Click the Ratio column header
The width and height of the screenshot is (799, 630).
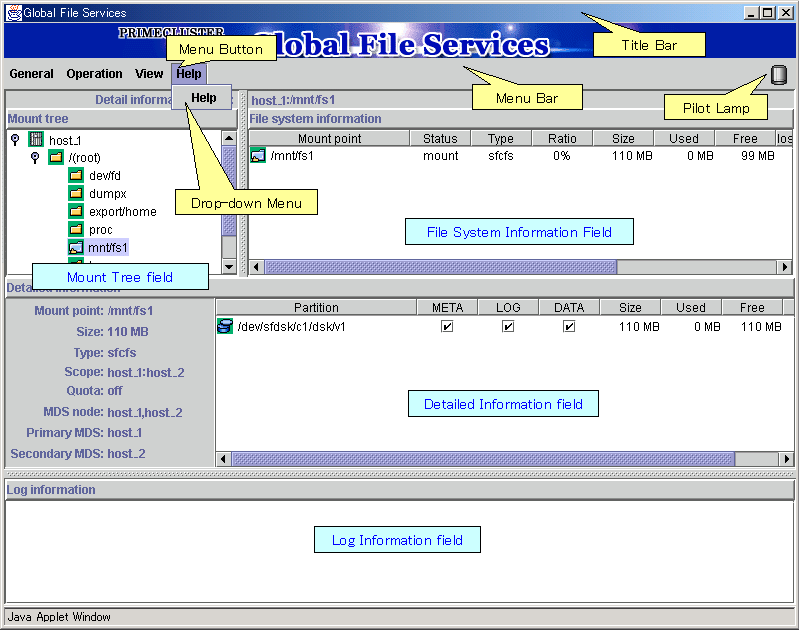click(x=562, y=139)
